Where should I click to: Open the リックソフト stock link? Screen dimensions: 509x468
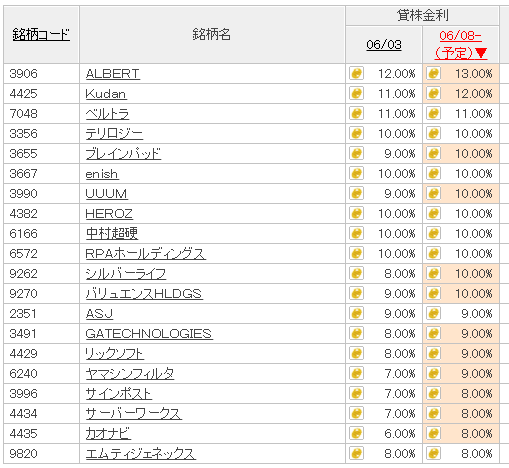(x=115, y=354)
